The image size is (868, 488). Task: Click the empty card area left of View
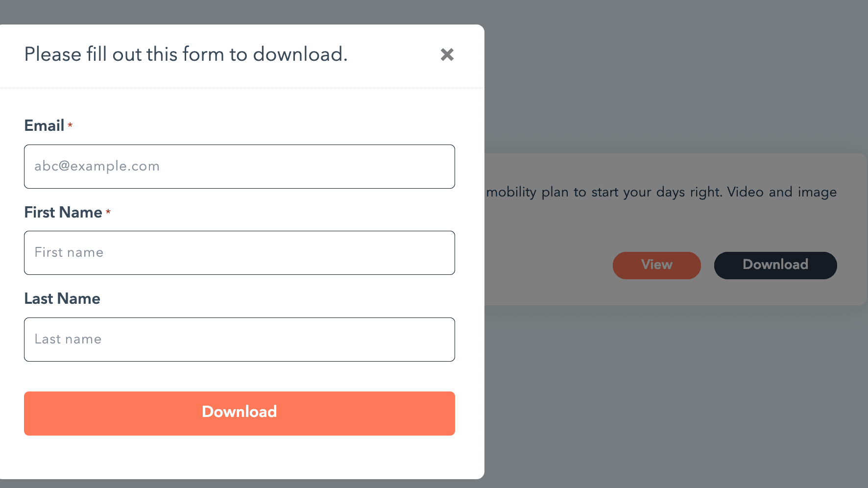(546, 266)
